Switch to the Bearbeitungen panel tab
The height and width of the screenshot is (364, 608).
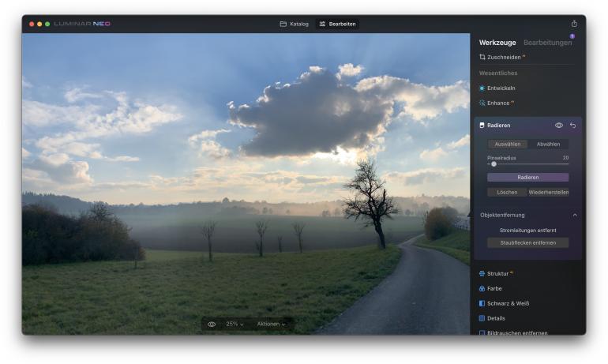tap(547, 43)
